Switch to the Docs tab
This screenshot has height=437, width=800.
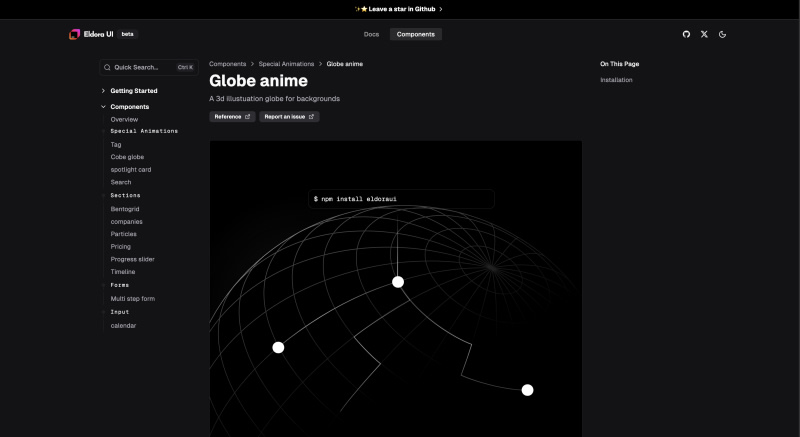pyautogui.click(x=371, y=34)
